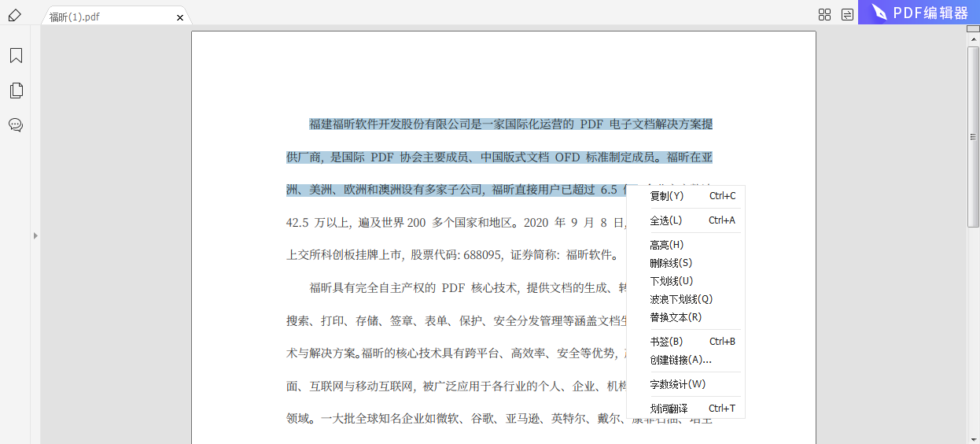
Task: Click the four-square grid view icon
Action: [825, 14]
